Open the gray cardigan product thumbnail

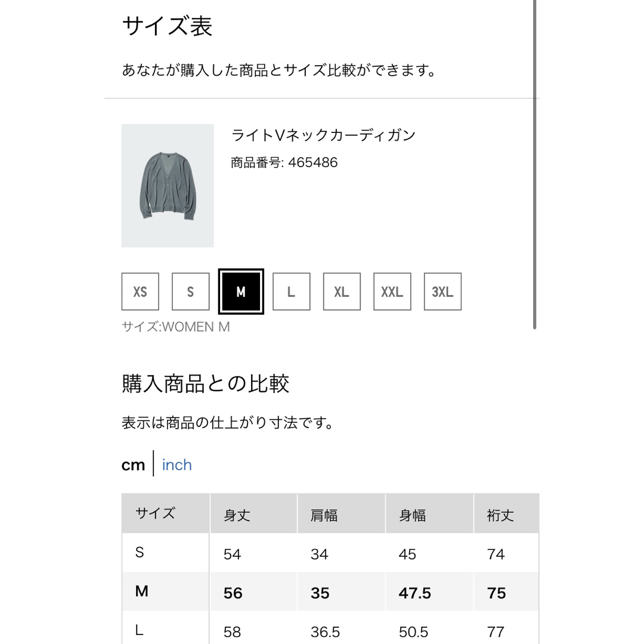click(x=168, y=185)
